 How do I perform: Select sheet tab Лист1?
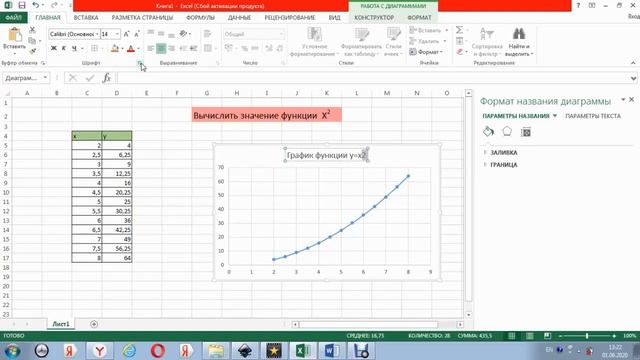coord(60,324)
